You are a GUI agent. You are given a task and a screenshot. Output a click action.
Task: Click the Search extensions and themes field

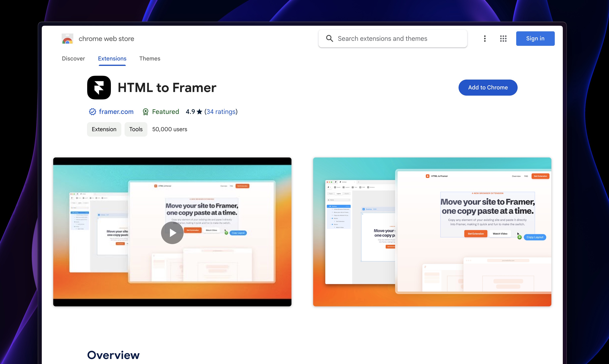[x=392, y=38]
